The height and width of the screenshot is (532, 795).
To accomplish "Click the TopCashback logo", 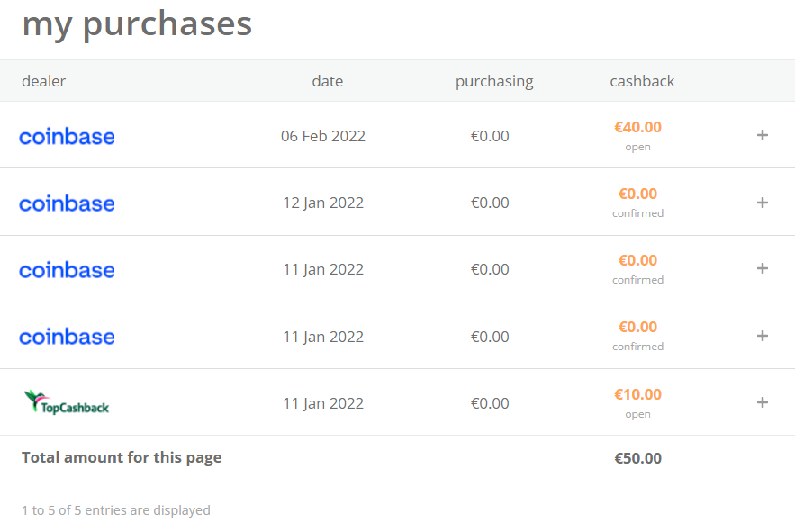I will [x=67, y=402].
